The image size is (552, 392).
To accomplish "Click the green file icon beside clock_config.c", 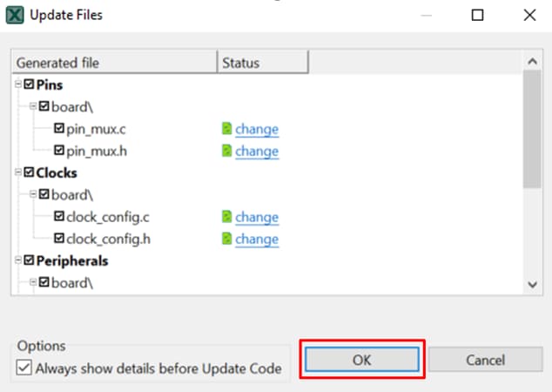I will coord(227,217).
